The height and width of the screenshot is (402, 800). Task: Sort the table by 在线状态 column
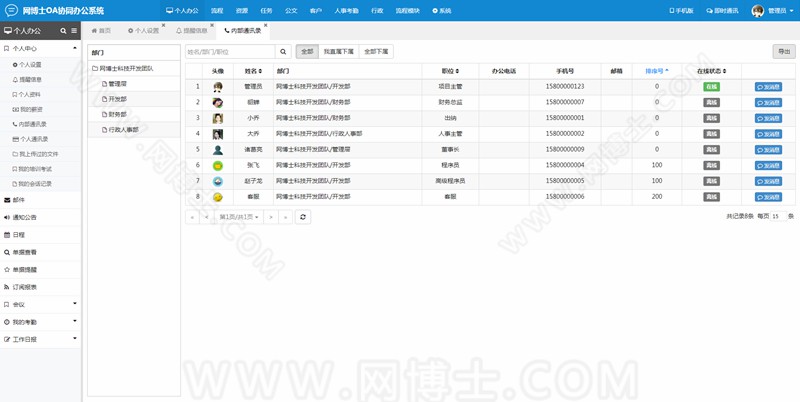click(711, 71)
